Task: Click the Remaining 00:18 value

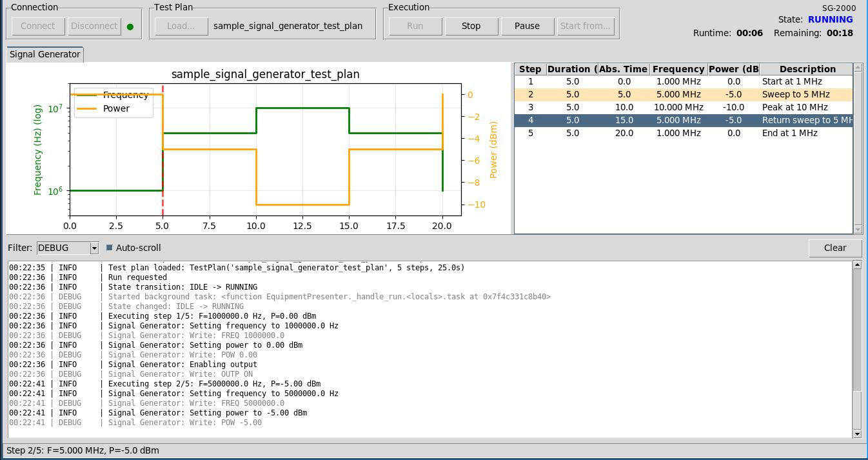Action: [840, 33]
